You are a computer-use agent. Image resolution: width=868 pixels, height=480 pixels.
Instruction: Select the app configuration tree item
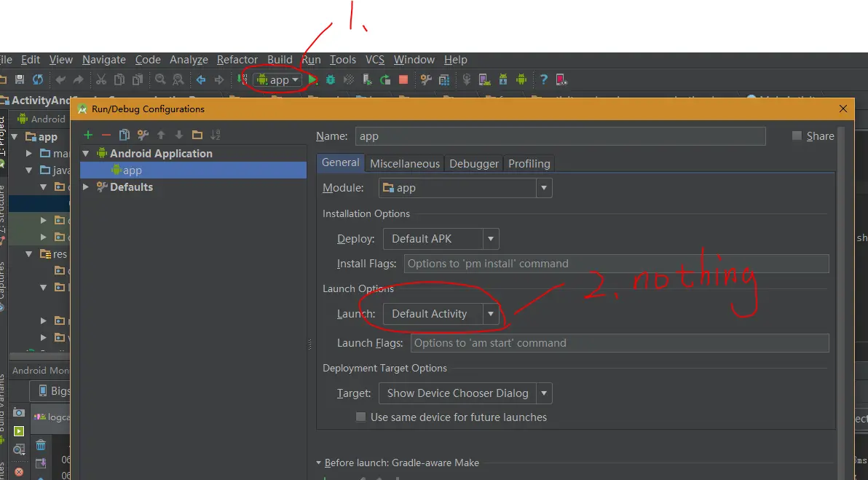pyautogui.click(x=193, y=170)
